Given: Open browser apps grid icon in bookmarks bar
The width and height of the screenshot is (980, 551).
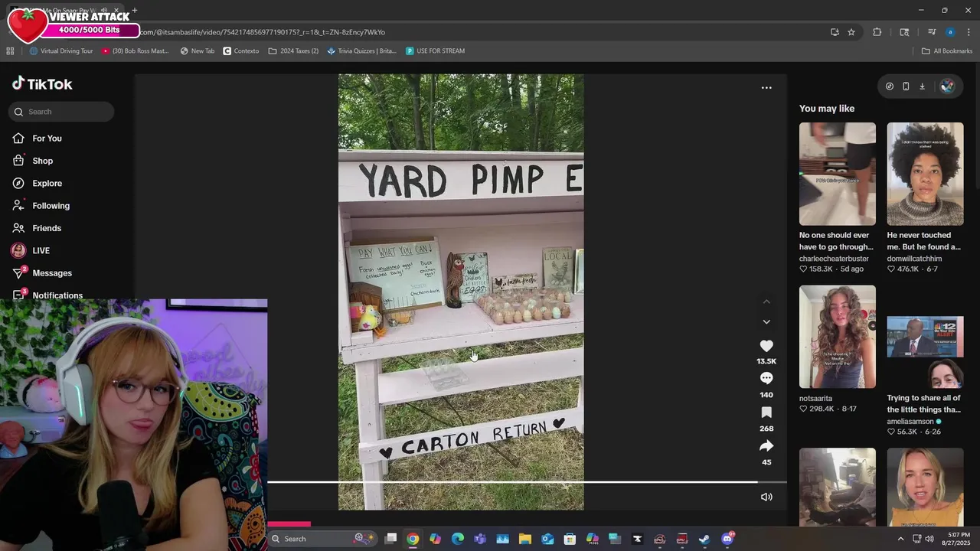Looking at the screenshot, I should [x=10, y=51].
